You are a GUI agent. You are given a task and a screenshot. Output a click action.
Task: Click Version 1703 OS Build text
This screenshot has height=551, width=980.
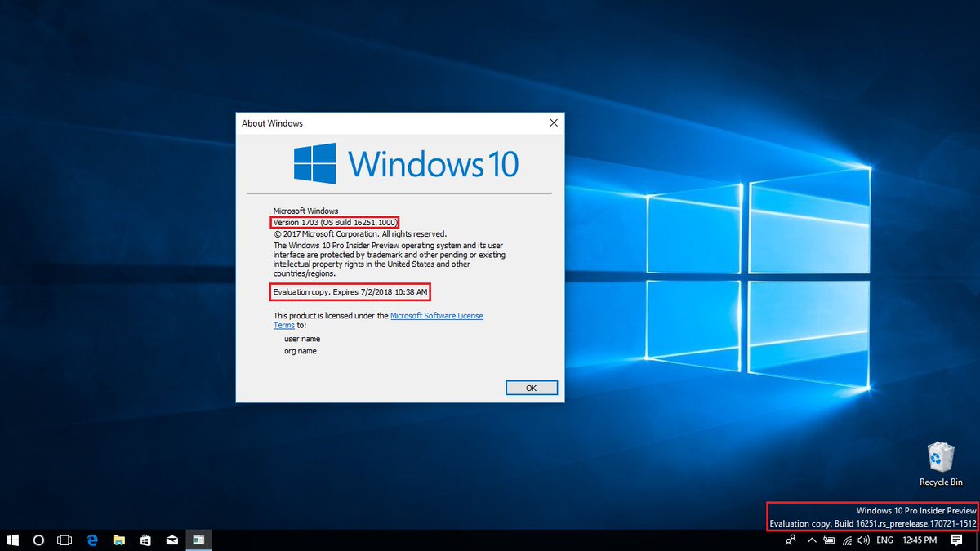(336, 222)
